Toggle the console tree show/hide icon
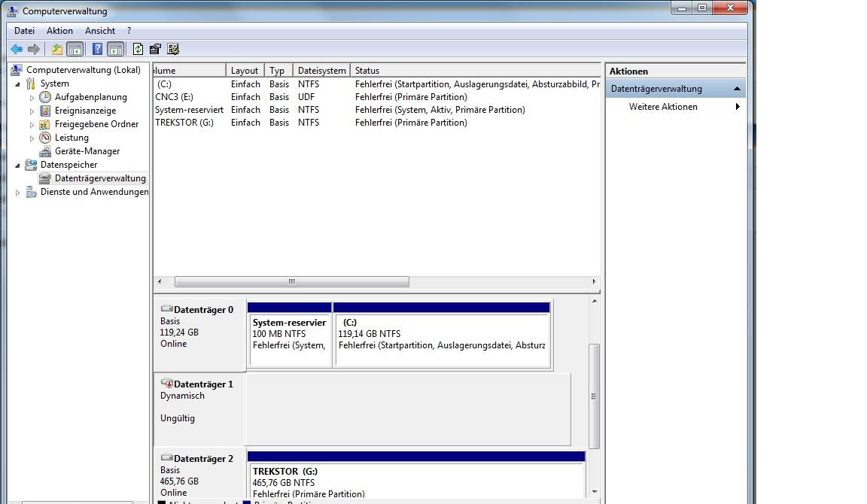Screen dimensions: 867x504 pos(75,49)
